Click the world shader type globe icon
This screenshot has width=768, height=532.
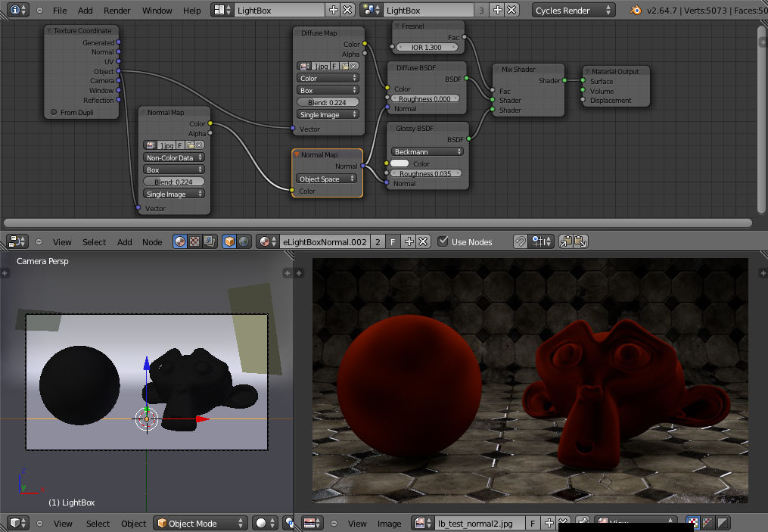tap(244, 242)
